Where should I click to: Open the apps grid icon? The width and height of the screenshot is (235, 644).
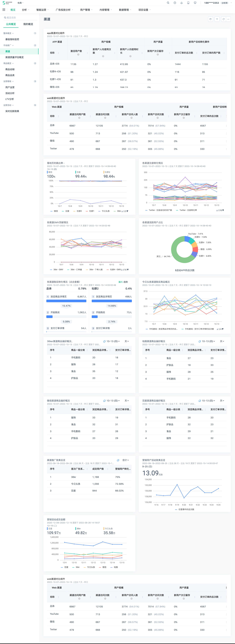(4, 10)
